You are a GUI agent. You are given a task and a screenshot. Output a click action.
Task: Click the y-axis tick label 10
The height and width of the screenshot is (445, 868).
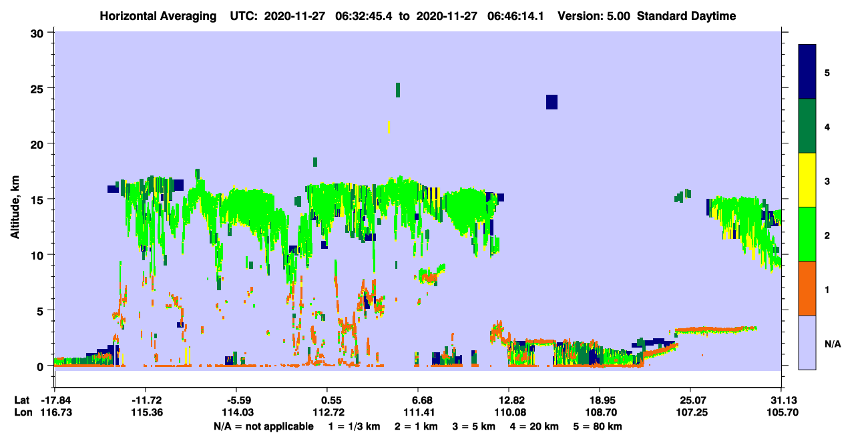pos(39,255)
